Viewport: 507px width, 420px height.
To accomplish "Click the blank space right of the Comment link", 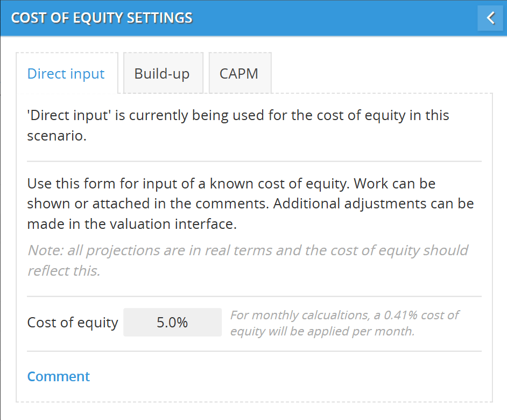I will [285, 376].
